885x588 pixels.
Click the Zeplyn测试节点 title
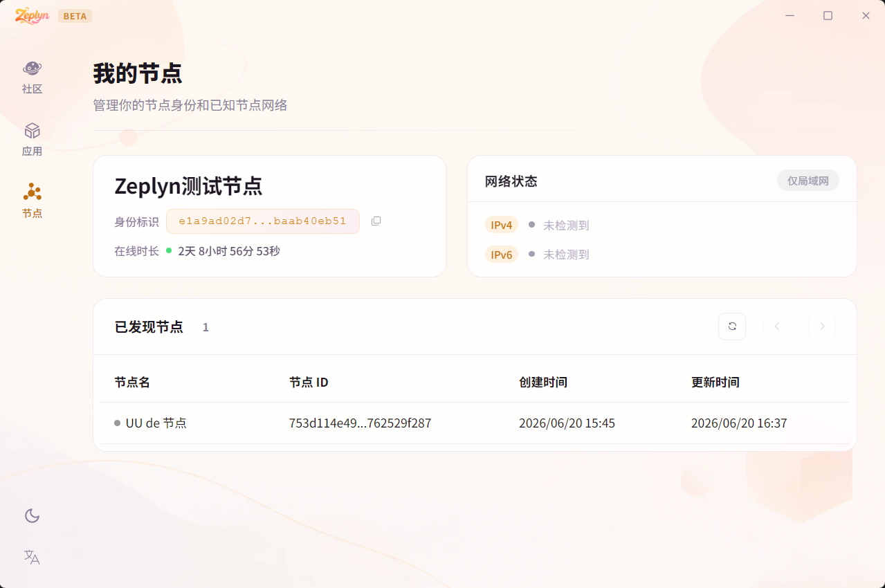188,187
